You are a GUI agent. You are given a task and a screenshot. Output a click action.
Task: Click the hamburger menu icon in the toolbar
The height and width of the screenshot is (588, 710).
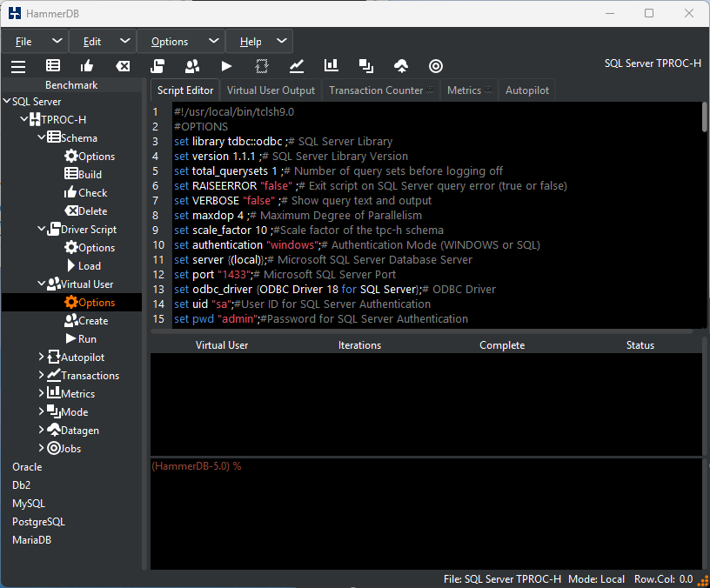click(x=18, y=66)
